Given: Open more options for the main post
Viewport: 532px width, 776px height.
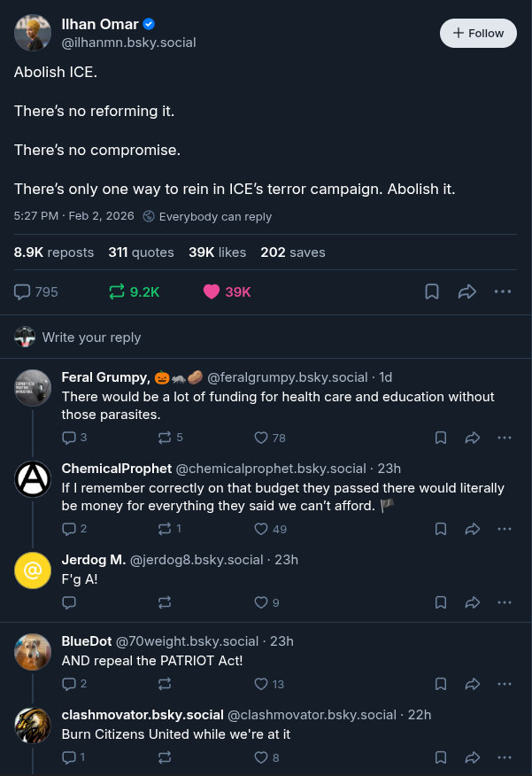Looking at the screenshot, I should click(x=503, y=291).
